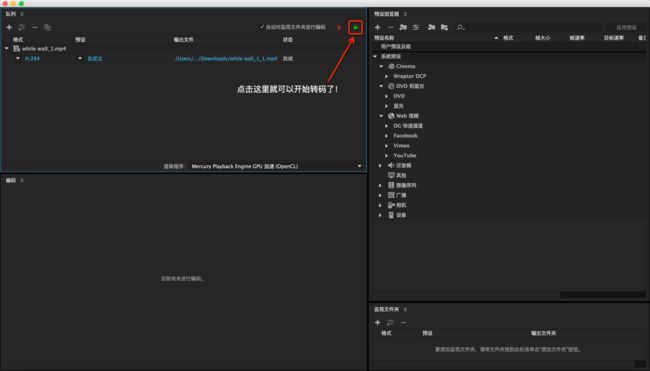650x371 pixels.
Task: Expand the YouTube preset folder
Action: [386, 155]
